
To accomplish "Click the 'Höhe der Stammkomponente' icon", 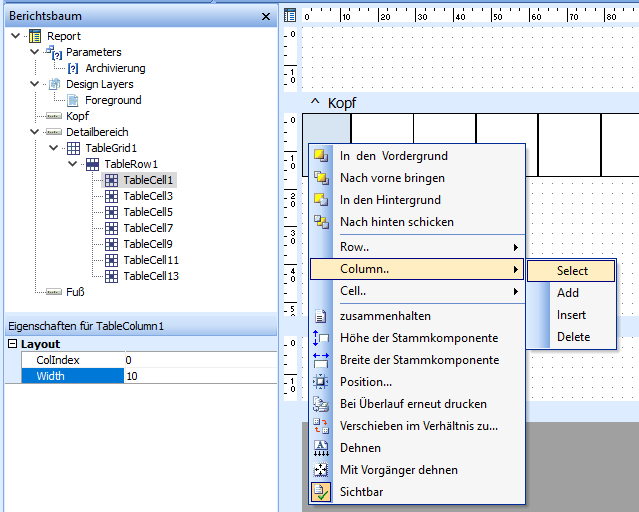I will (321, 338).
